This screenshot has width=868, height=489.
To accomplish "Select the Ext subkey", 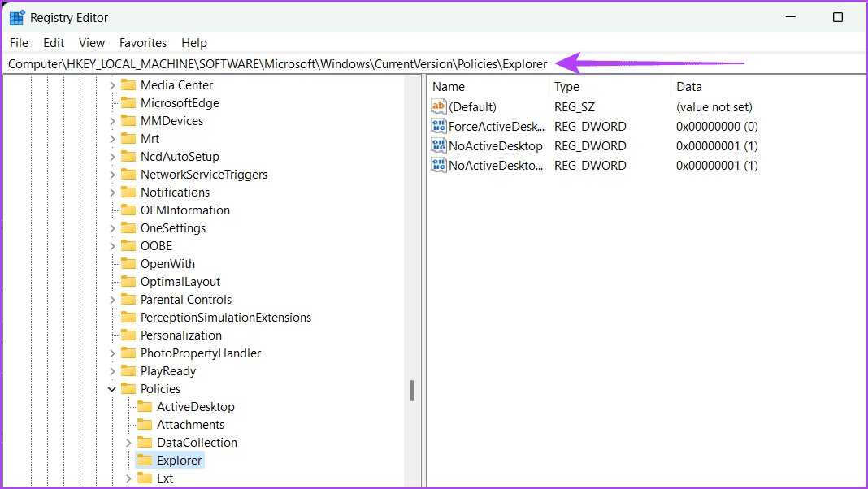I will point(165,478).
